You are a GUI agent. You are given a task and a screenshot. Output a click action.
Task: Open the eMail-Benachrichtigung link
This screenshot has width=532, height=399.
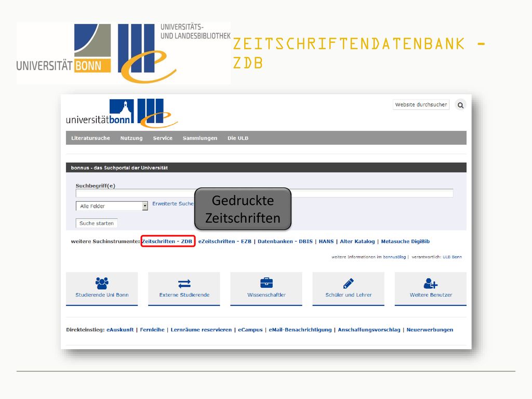coord(300,329)
